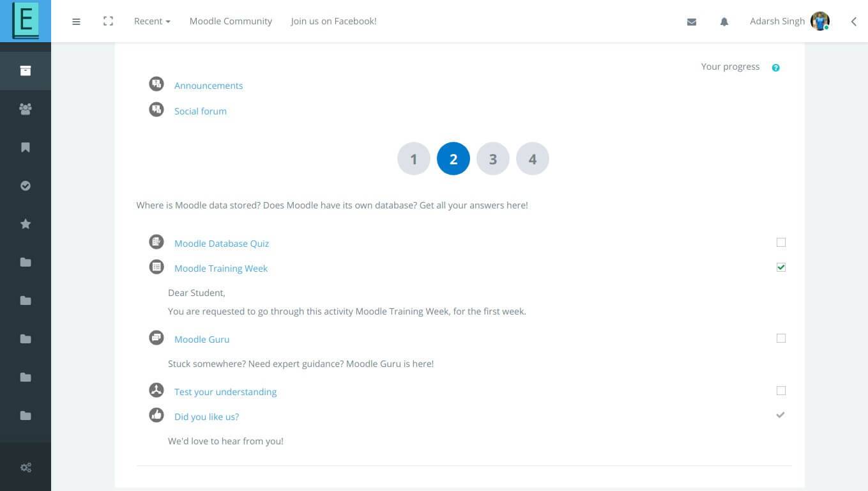Click the Test your understanding icon
The image size is (868, 491).
[x=156, y=390]
